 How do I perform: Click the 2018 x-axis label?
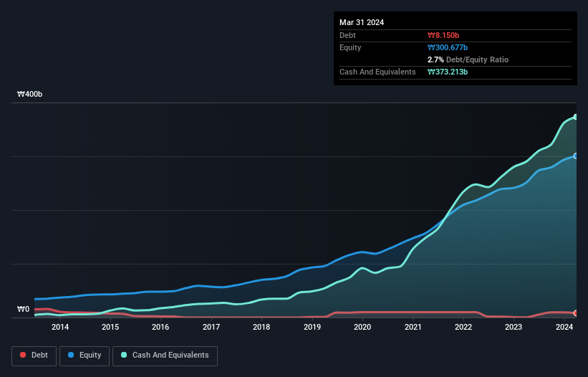pyautogui.click(x=261, y=327)
